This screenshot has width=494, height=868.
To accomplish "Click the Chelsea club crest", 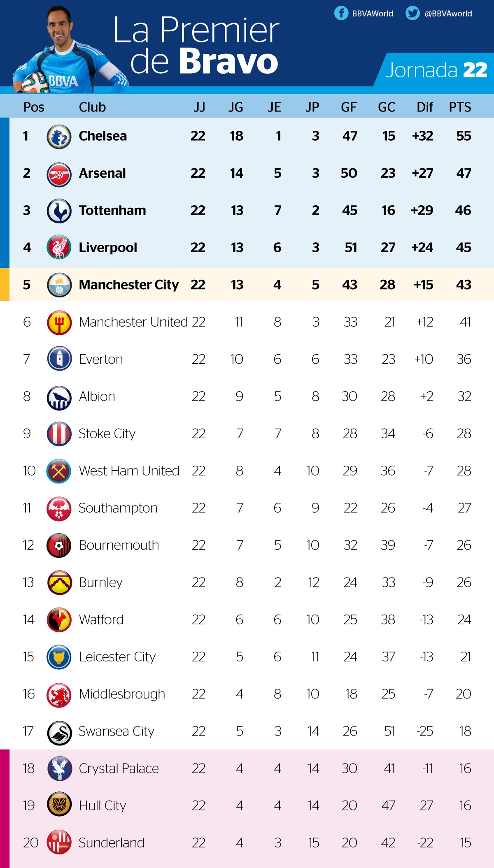I will tap(59, 137).
